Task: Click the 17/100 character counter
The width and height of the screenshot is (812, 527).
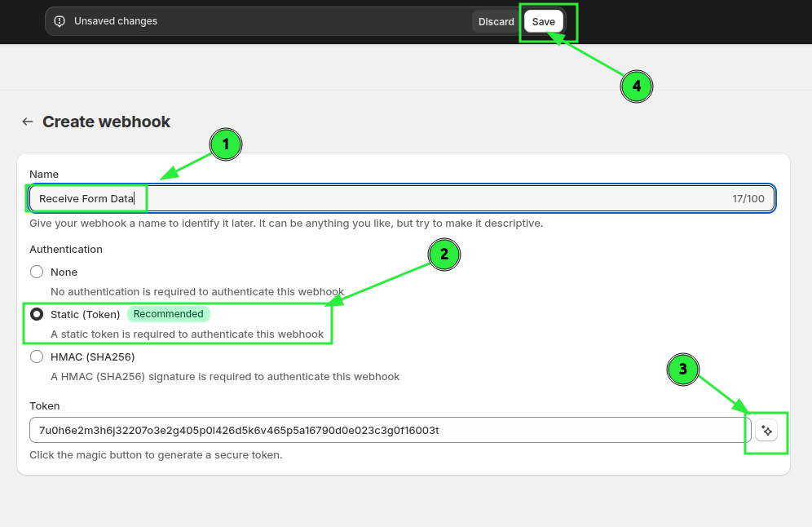Action: click(748, 198)
